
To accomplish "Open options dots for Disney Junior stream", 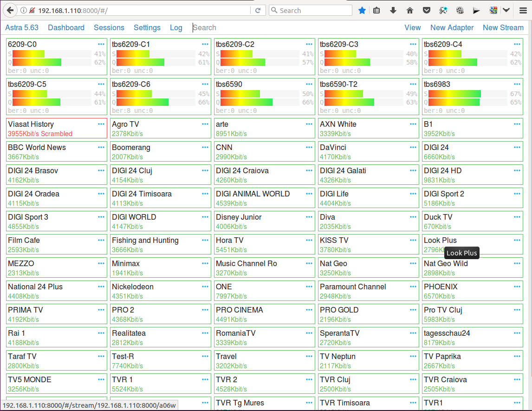I will pyautogui.click(x=309, y=217).
